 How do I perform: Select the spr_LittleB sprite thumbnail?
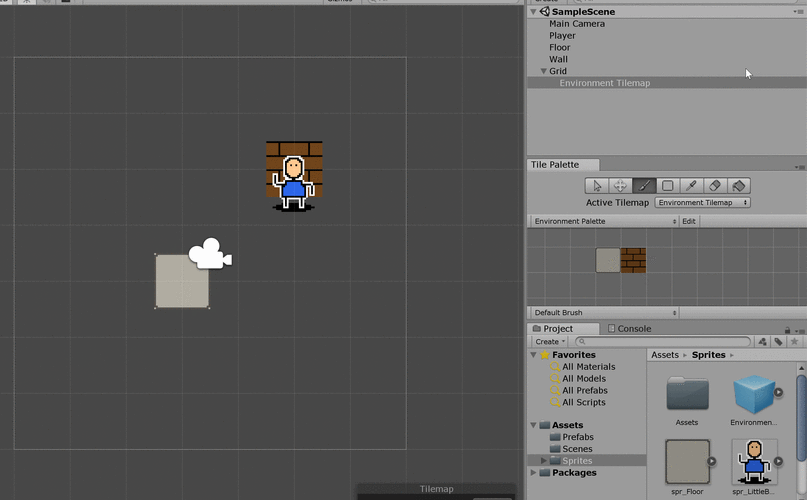754,462
